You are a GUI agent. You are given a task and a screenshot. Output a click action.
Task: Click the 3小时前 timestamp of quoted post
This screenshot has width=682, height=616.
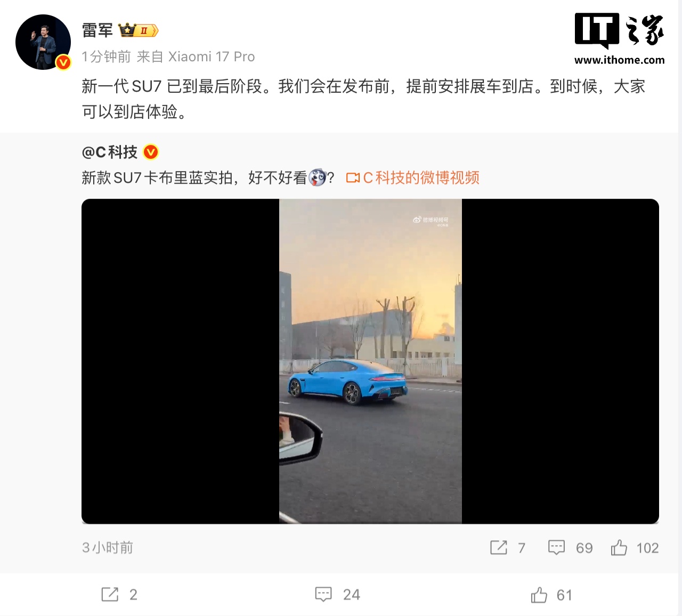click(108, 548)
